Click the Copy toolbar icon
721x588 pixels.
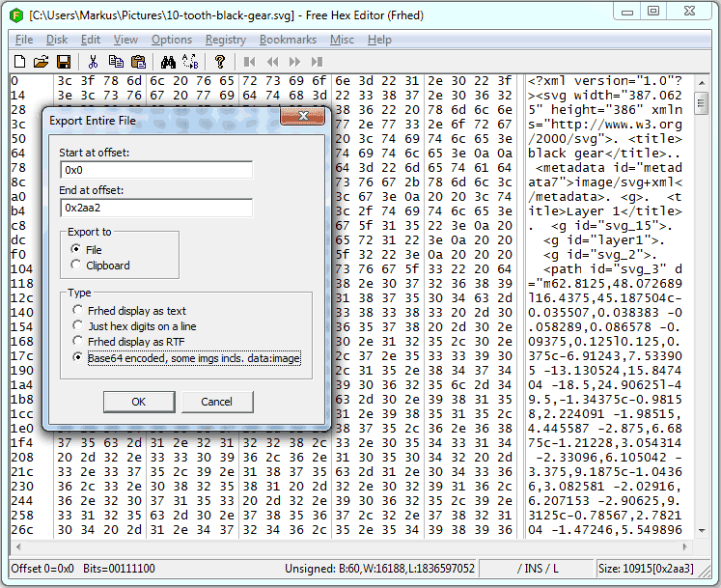(x=116, y=62)
